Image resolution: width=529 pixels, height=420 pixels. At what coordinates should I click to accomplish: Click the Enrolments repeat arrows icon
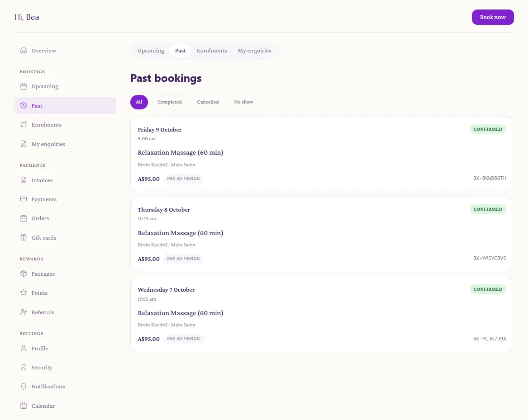pos(23,124)
